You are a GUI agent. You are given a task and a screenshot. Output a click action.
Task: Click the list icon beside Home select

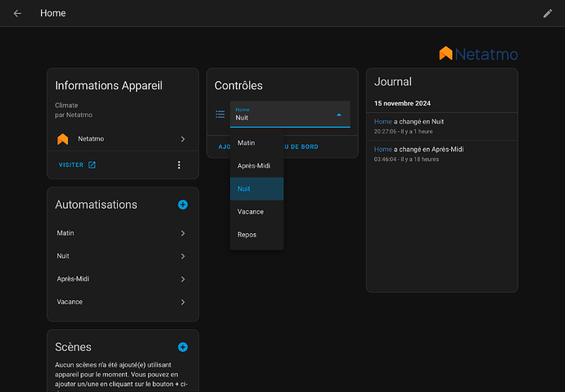tap(219, 115)
